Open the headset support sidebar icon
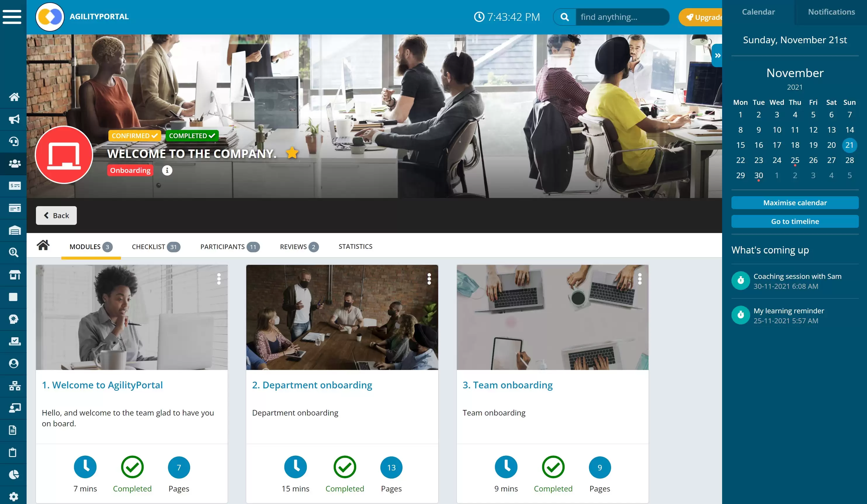 click(14, 141)
